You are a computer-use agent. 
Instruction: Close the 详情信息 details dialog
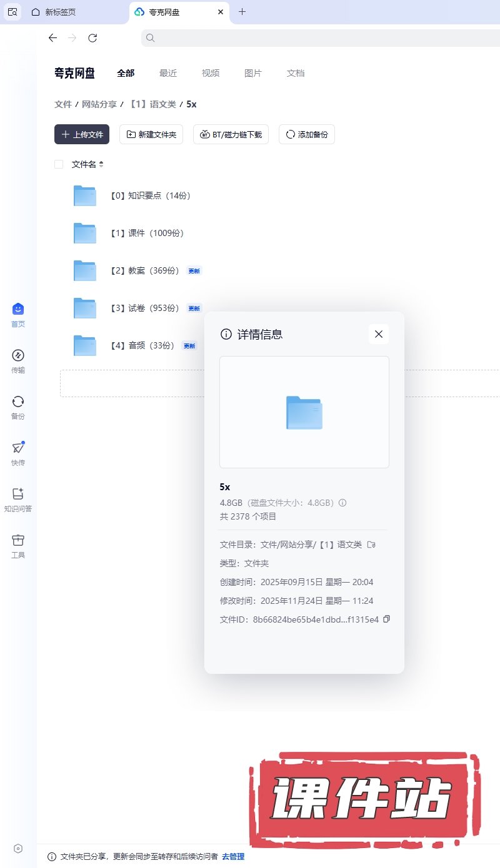378,334
